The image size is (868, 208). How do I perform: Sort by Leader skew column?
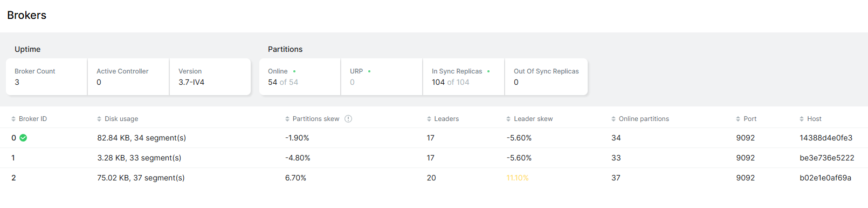point(529,119)
